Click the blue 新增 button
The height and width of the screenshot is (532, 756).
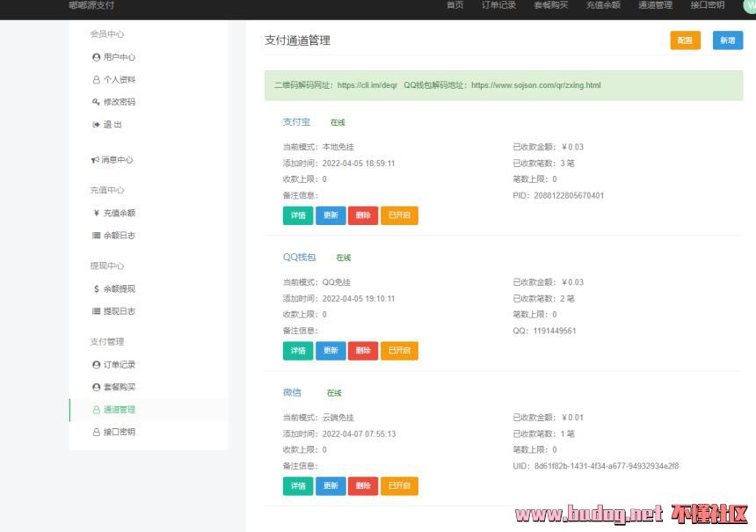727,40
